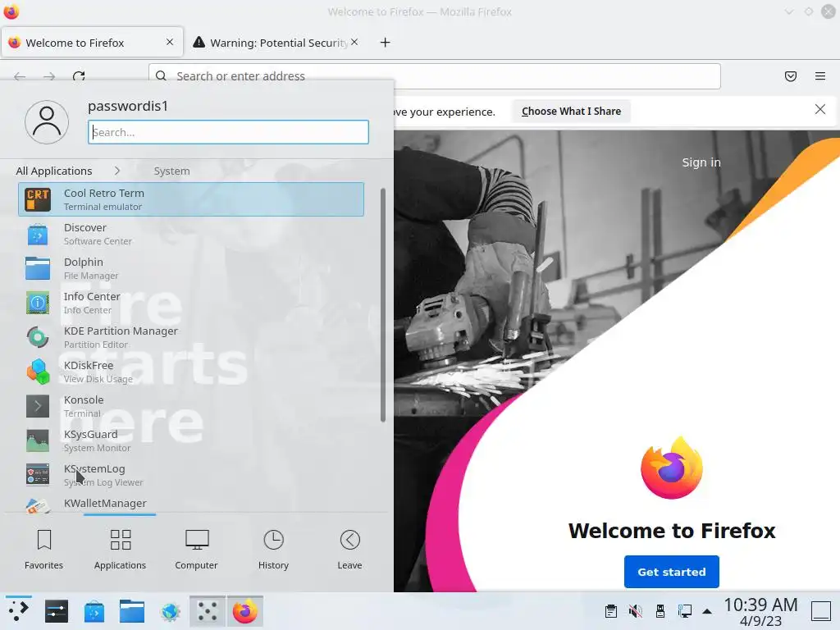Screen dimensions: 840x630
Task: Open KSystemLog log viewer
Action: [190, 475]
